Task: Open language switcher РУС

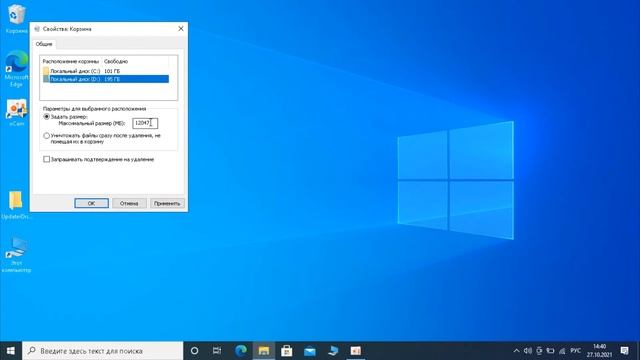Action: tap(576, 351)
